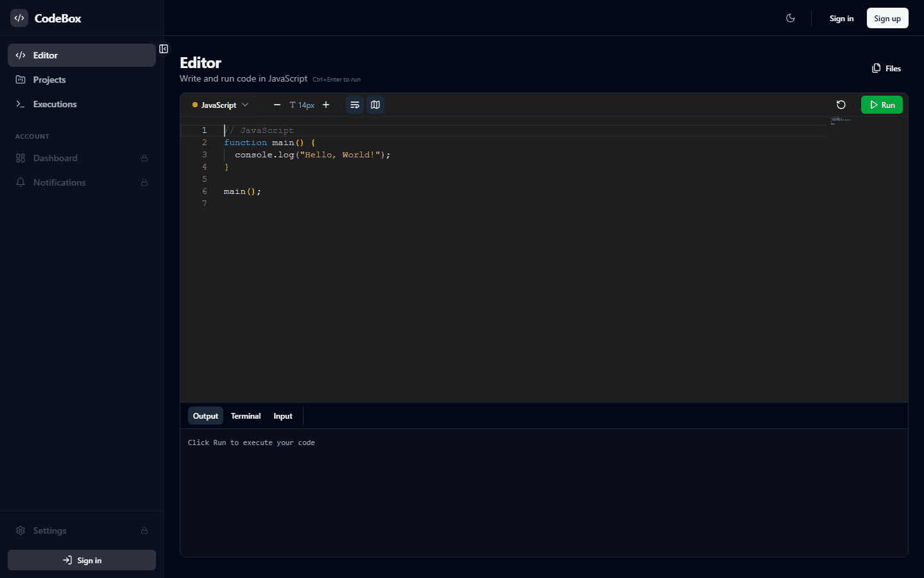Run the code
The image size is (924, 578).
point(882,105)
